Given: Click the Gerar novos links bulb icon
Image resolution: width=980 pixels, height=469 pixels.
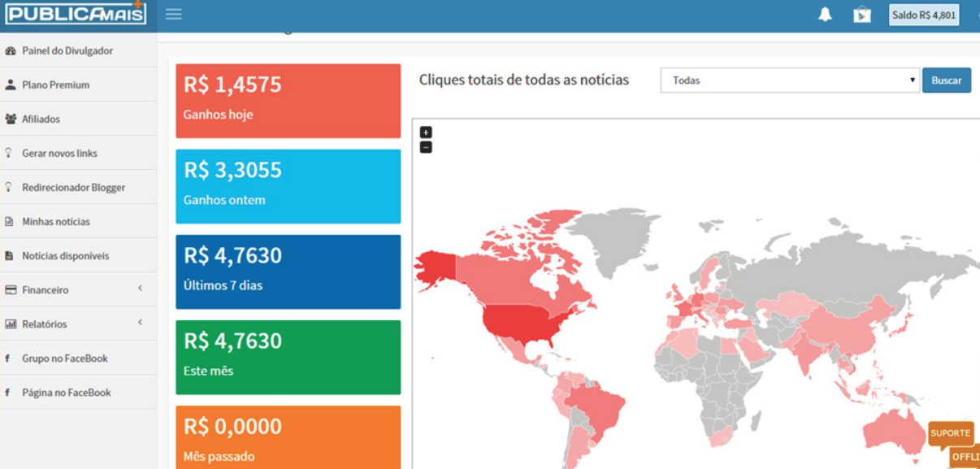Looking at the screenshot, I should coord(9,153).
